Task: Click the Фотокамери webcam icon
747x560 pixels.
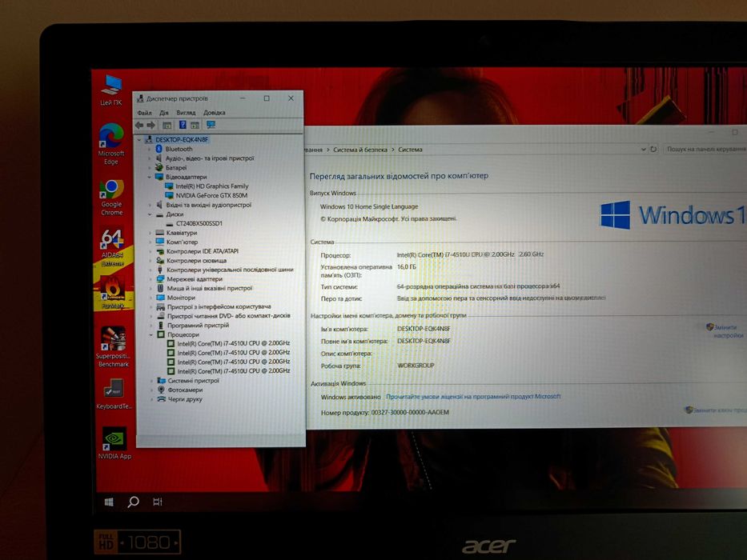Action: click(162, 390)
